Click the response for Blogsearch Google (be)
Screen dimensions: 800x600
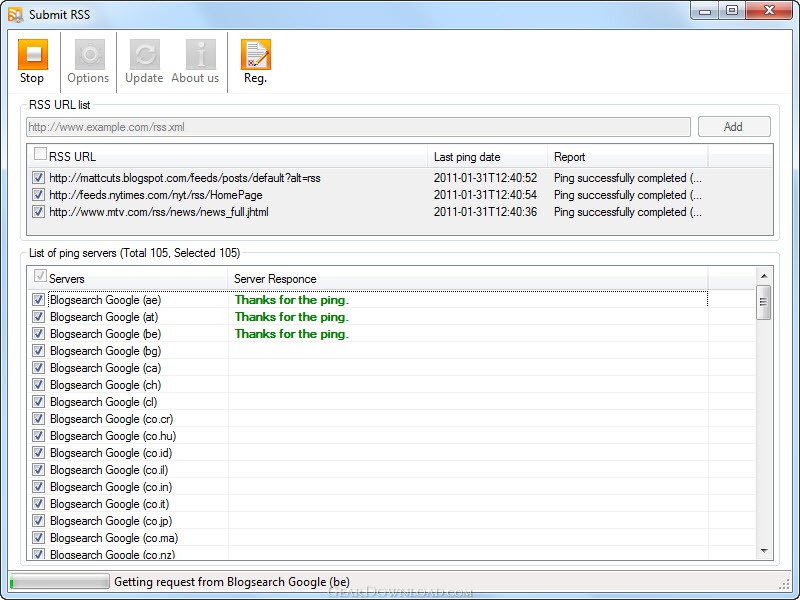292,334
